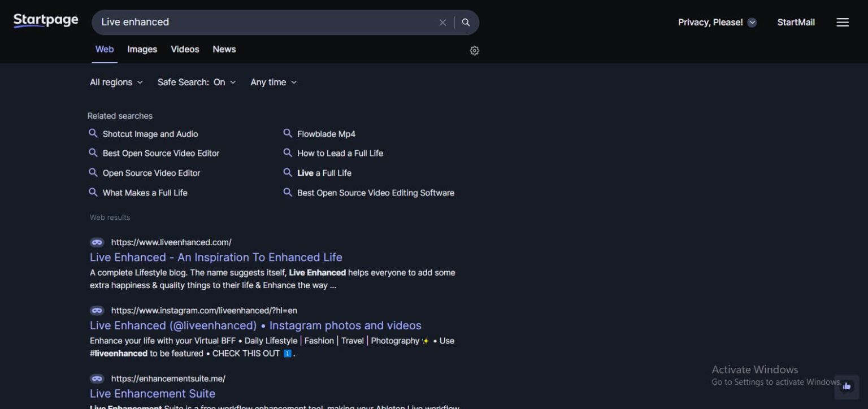868x409 pixels.
Task: Switch to the News tab
Action: pos(224,49)
